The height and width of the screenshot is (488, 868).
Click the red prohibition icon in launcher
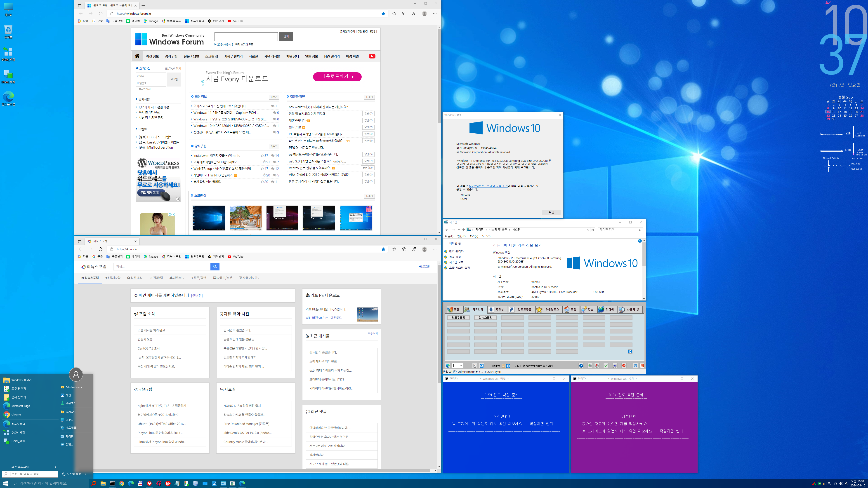pyautogui.click(x=624, y=366)
